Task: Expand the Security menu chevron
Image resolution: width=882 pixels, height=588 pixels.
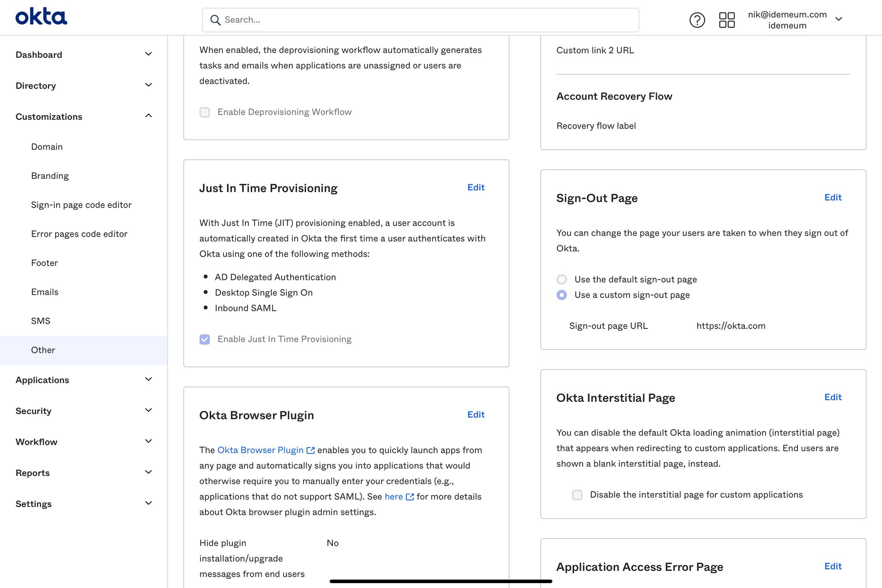Action: click(x=149, y=410)
